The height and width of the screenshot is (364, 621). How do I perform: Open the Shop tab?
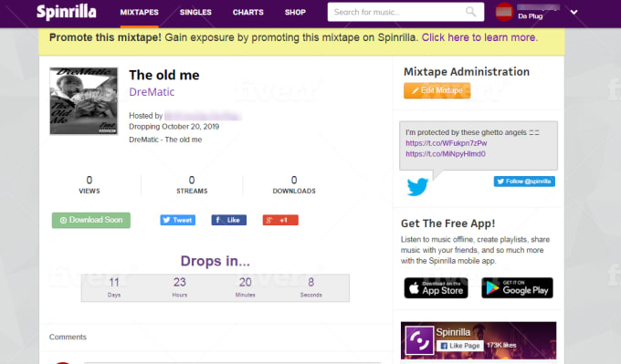tap(295, 12)
